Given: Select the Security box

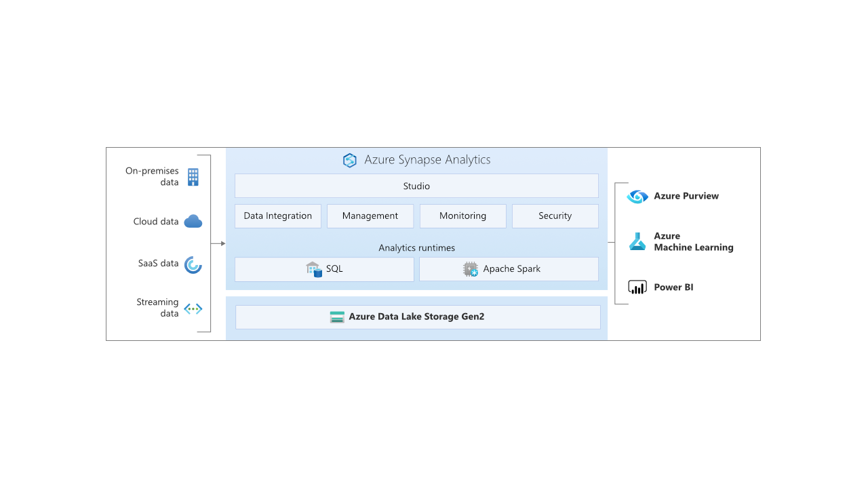Looking at the screenshot, I should pos(555,216).
